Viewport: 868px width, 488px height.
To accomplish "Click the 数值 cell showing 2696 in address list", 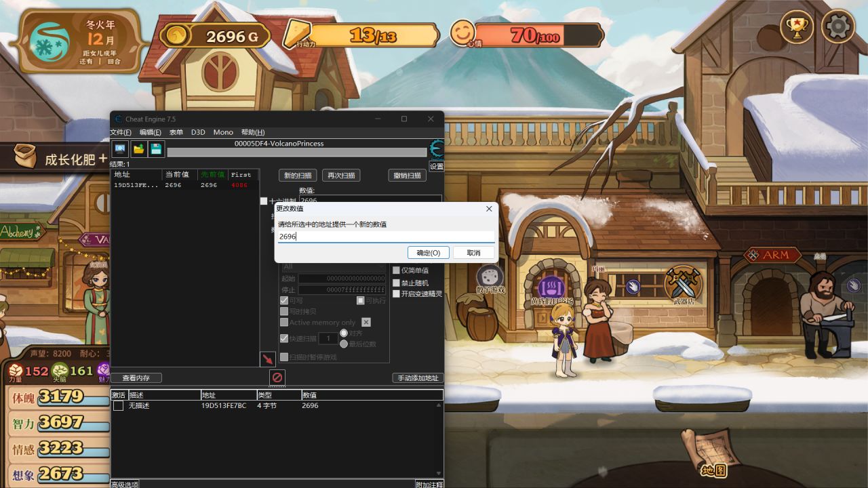I will 310,405.
